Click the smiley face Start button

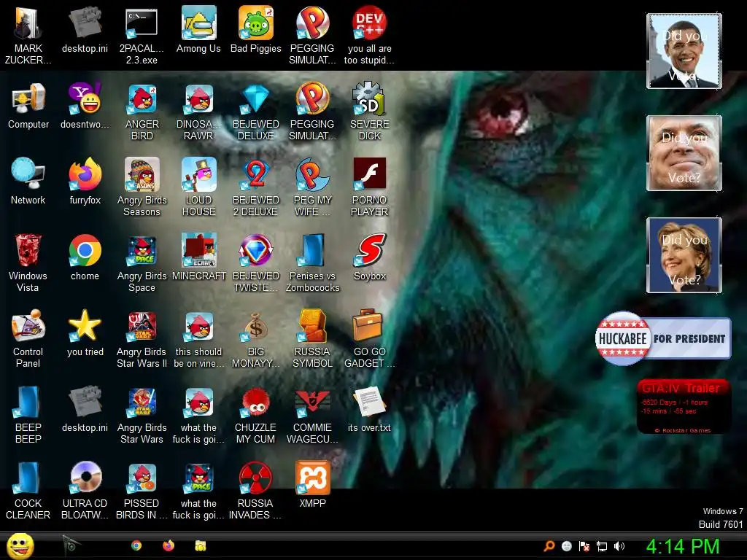pos(20,545)
